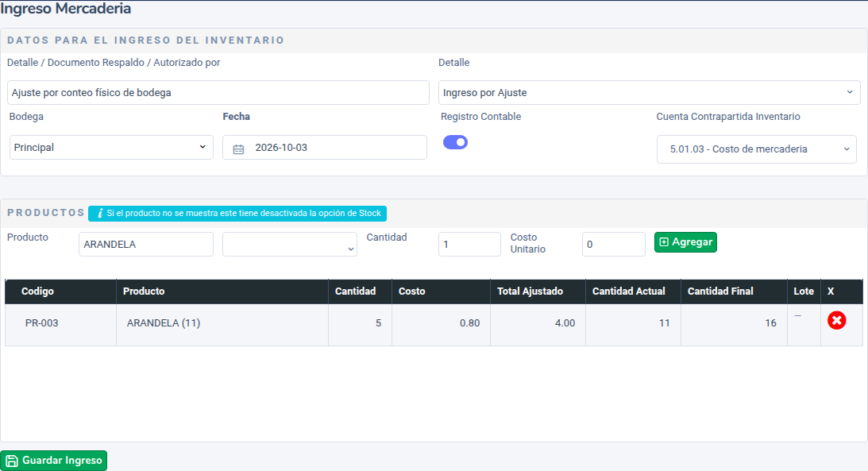Open the empty dropdown beside Producto field

[290, 244]
